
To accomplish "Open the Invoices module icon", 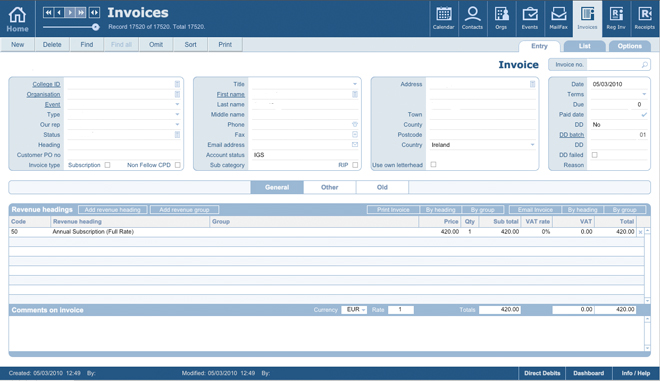I will coord(587,18).
